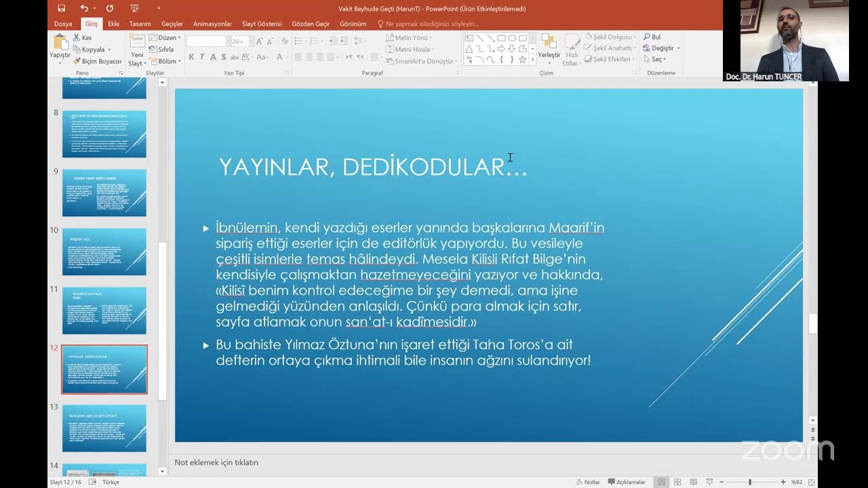Viewport: 868px width, 488px height.
Task: Expand shapes gallery more arrow
Action: (x=532, y=60)
